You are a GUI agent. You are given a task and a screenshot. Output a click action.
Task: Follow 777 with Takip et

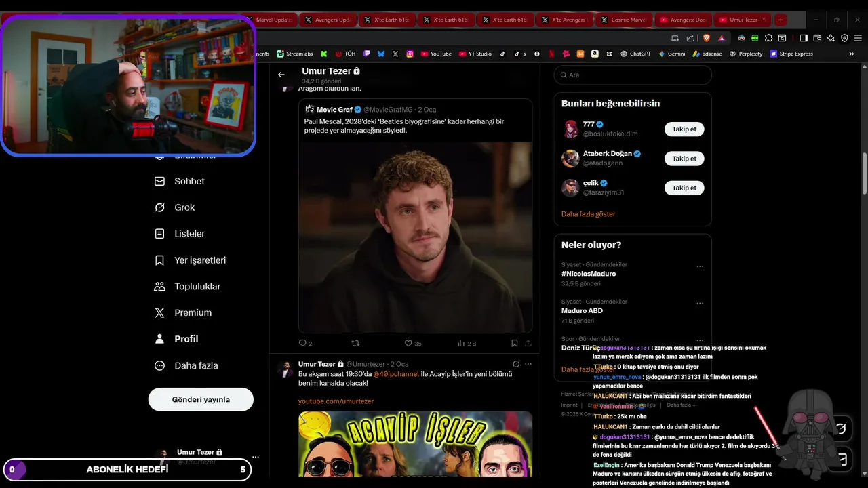[684, 129]
